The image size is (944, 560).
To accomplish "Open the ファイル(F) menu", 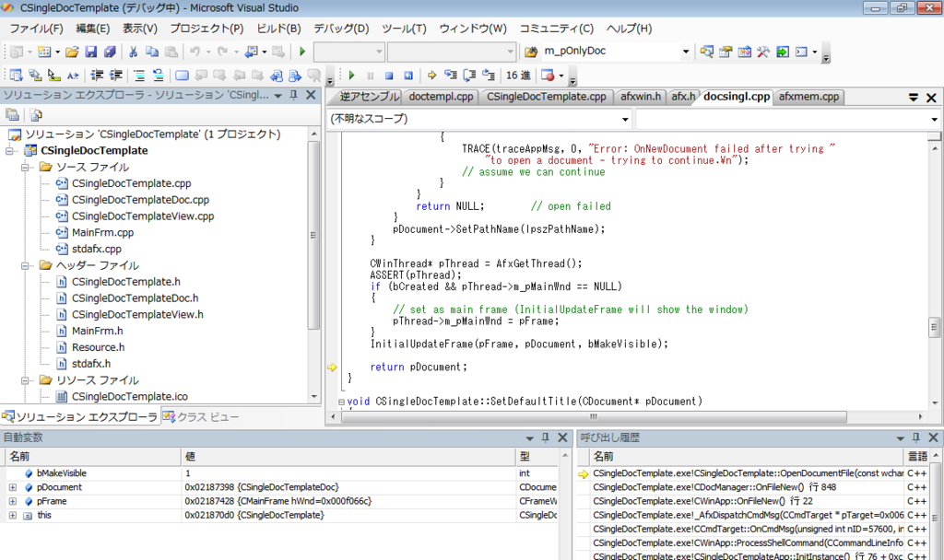I will [36, 29].
